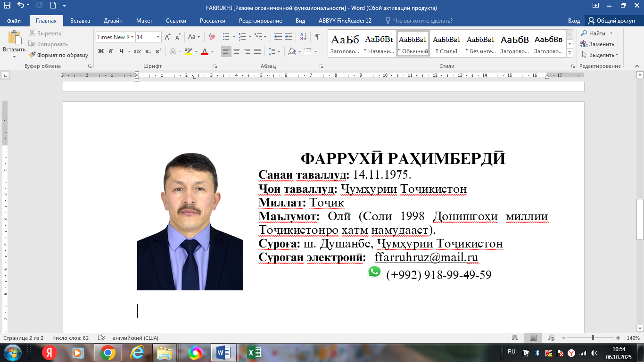Increase indent in the paragraph group
Screen dimensions: 644x362
pyautogui.click(x=289, y=37)
